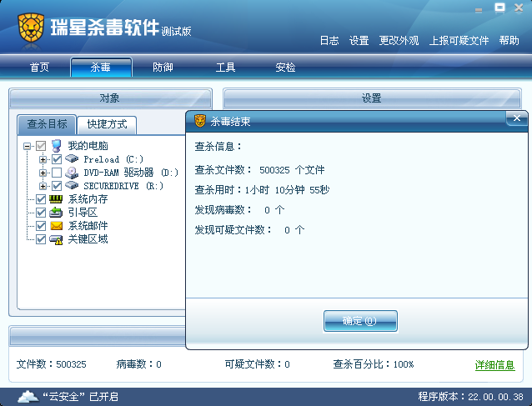Click 更改外观 to change skin
Viewport: 532px width, 406px height.
[x=399, y=41]
